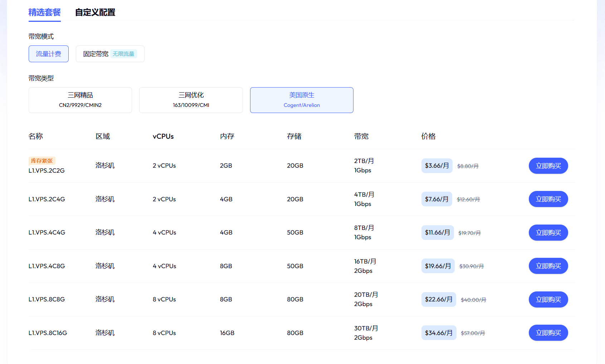
Task: Open the 自定义配置 tab
Action: point(95,13)
